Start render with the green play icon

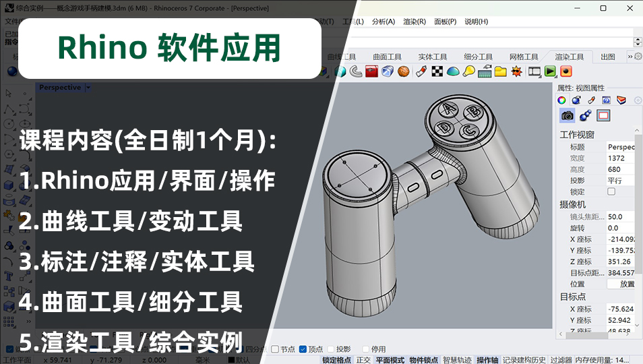[550, 71]
